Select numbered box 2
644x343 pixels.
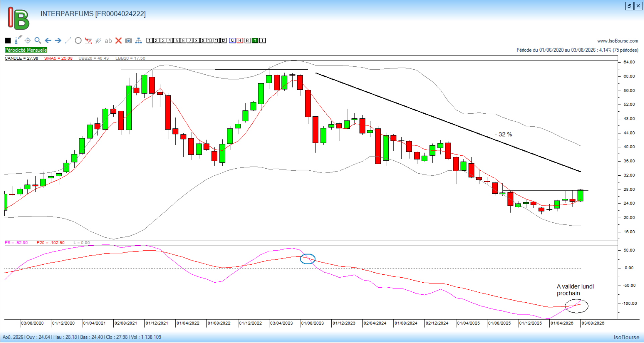(x=156, y=41)
